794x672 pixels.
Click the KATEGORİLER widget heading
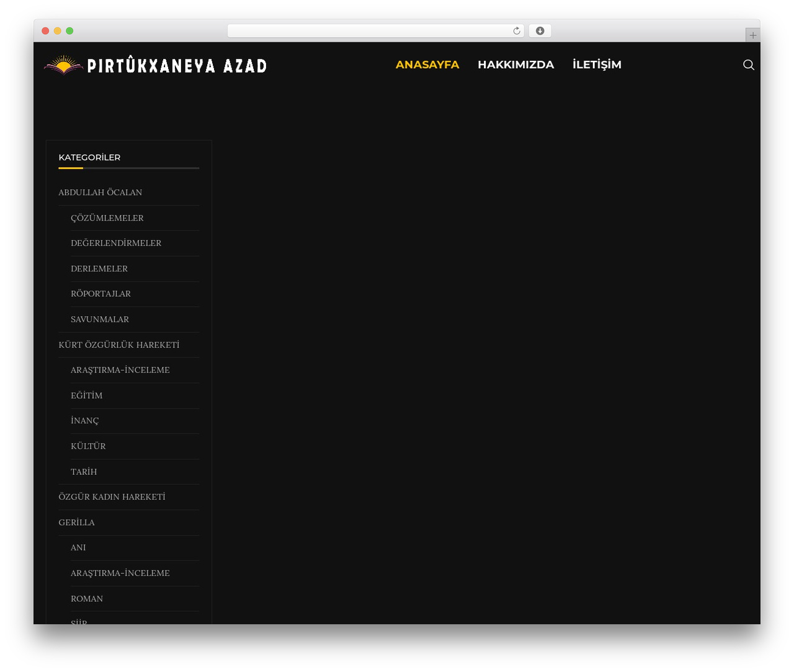point(89,157)
